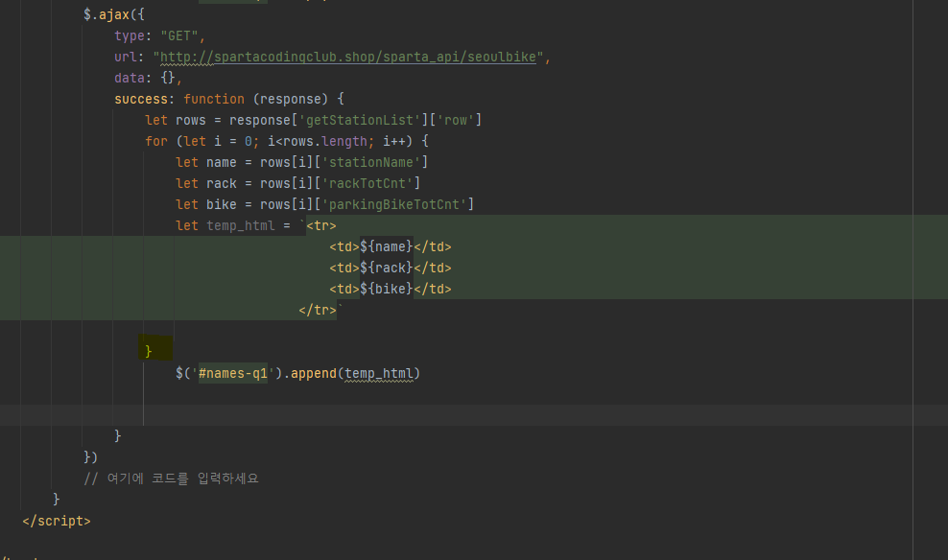The width and height of the screenshot is (948, 560).
Task: Click the underlined temp_html in append call
Action: pos(378,373)
